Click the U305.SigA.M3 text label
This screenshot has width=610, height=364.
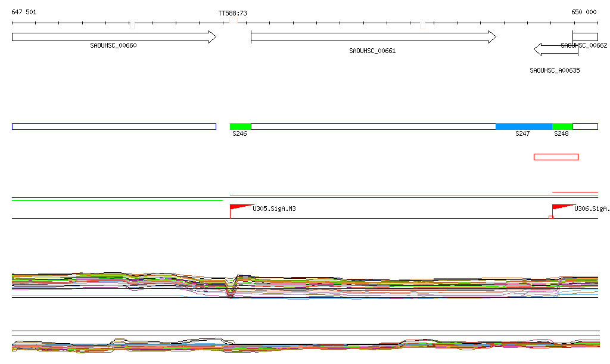coord(274,209)
